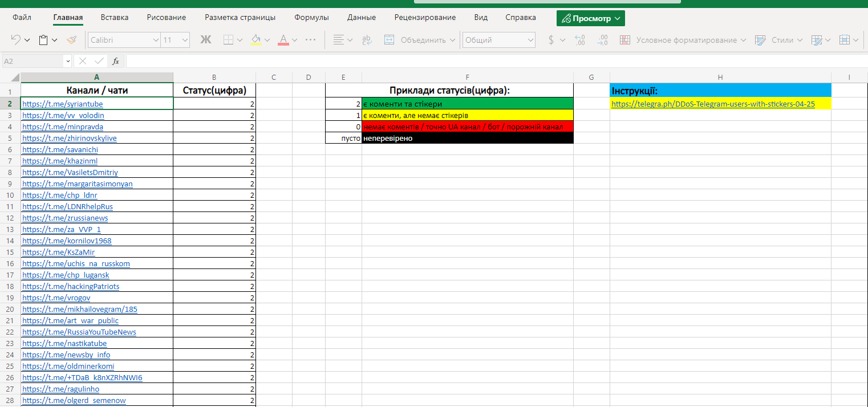Select yellow cell 'є коменти, але немає стікерів'
Viewport: 868px width, 407px height.
coord(468,115)
